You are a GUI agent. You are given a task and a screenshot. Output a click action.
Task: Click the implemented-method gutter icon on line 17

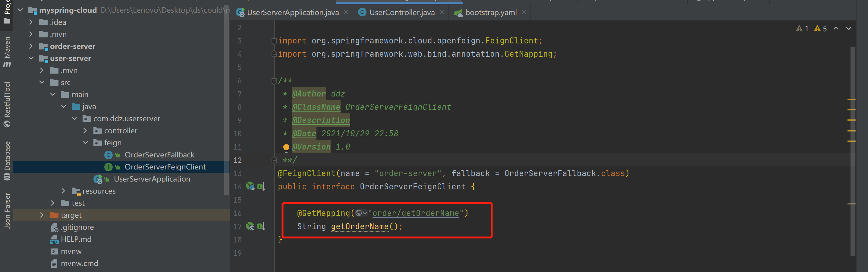coord(261,226)
